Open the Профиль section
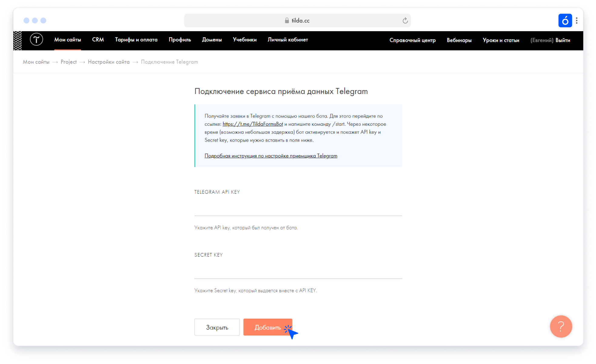596x364 pixels. tap(180, 40)
